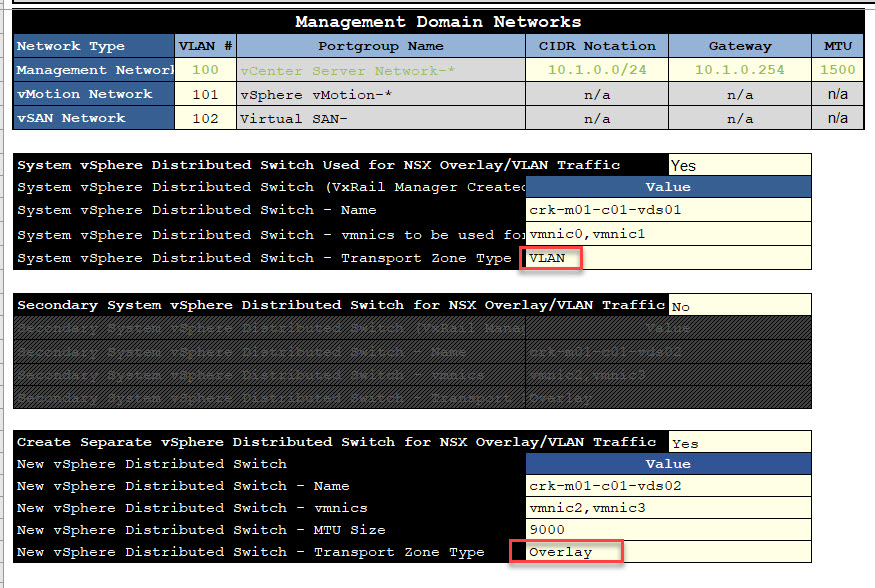Select the MTU cell with value 1500
The height and width of the screenshot is (588, 875).
837,70
